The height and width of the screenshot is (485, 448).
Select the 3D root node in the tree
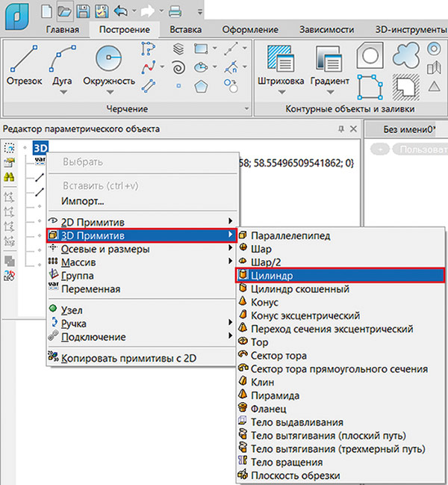tap(40, 148)
